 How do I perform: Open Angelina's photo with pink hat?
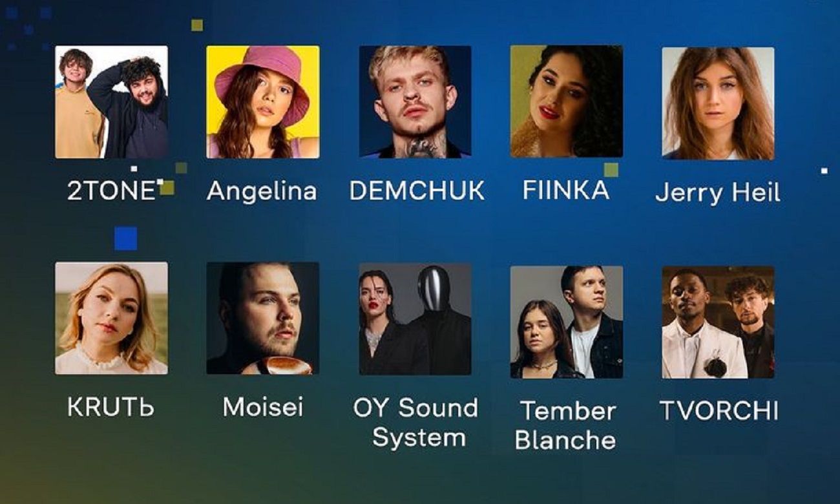point(263,102)
